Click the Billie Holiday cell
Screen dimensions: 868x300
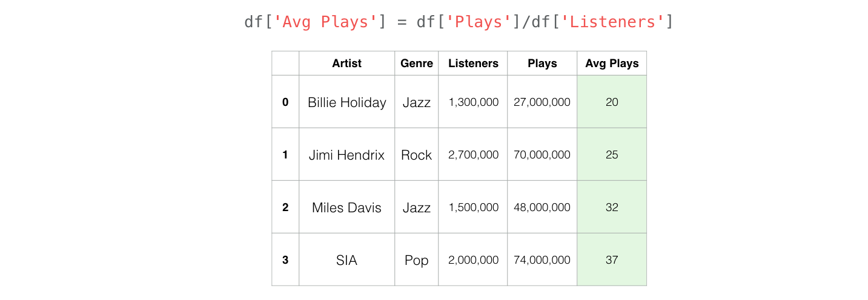point(346,102)
